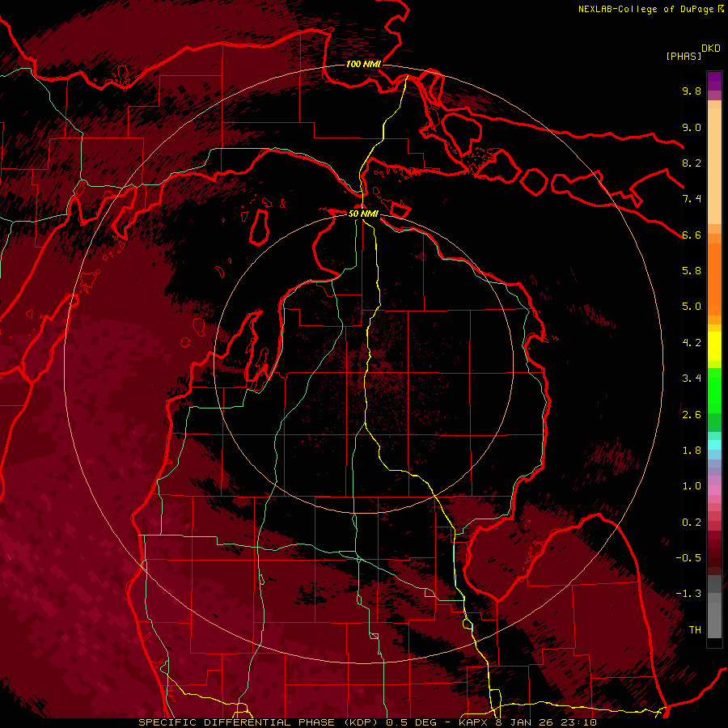Viewport: 728px width, 728px height.
Task: Click the 1.8 scale value
Action: (692, 451)
